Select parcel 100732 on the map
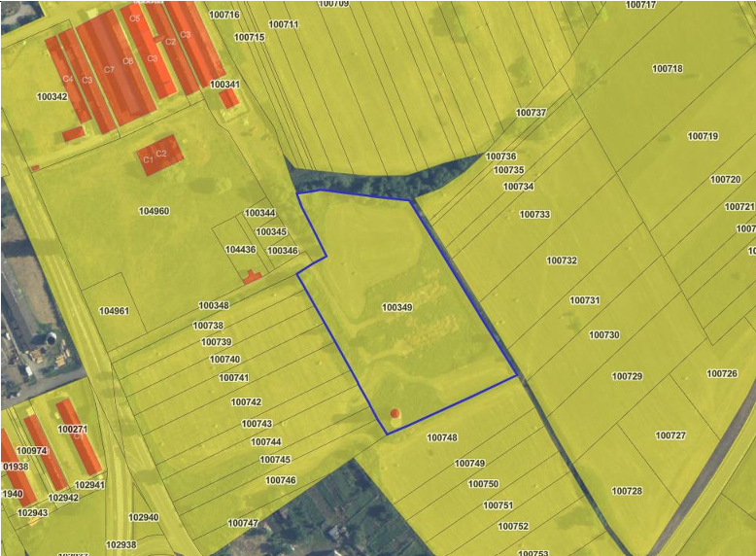The height and width of the screenshot is (556, 756). pyautogui.click(x=562, y=261)
